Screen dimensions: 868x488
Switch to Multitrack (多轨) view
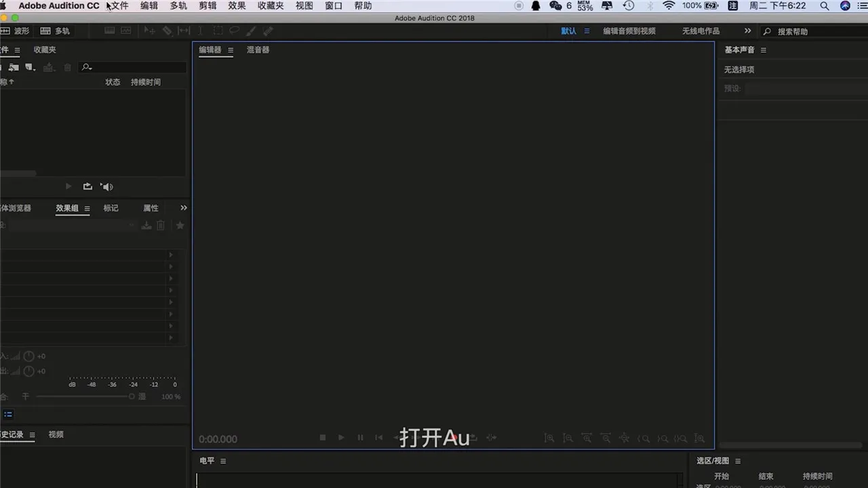click(x=55, y=31)
